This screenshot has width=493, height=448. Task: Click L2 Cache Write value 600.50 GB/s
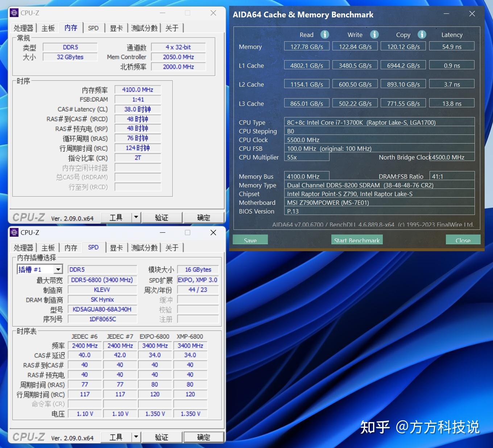click(x=355, y=84)
